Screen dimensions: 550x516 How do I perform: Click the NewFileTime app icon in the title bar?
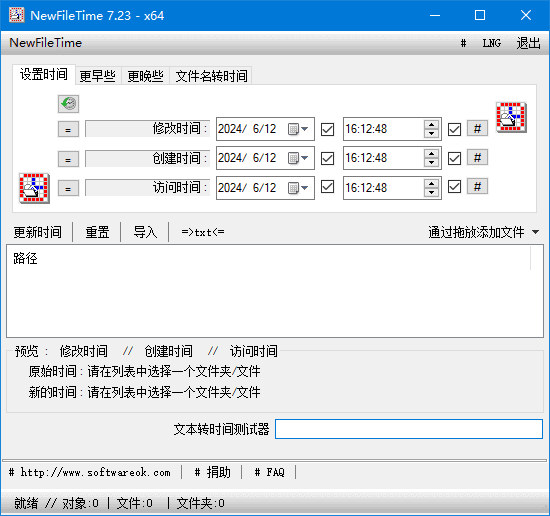16,15
